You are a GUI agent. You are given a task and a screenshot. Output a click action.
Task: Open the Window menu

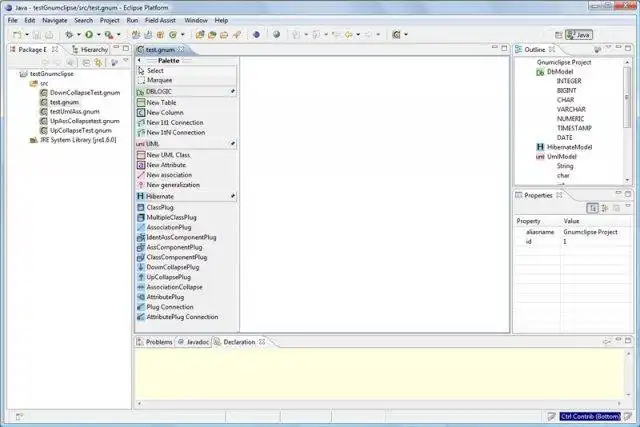pos(196,20)
